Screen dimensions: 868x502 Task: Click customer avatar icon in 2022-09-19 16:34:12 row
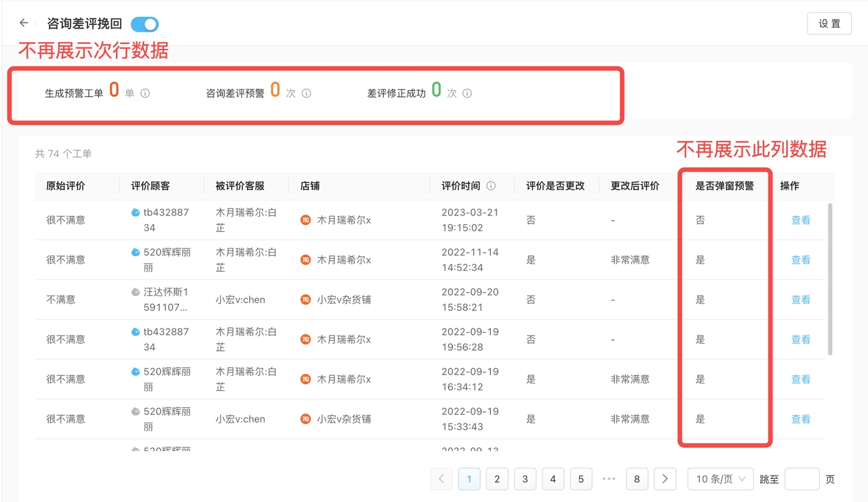click(x=136, y=372)
